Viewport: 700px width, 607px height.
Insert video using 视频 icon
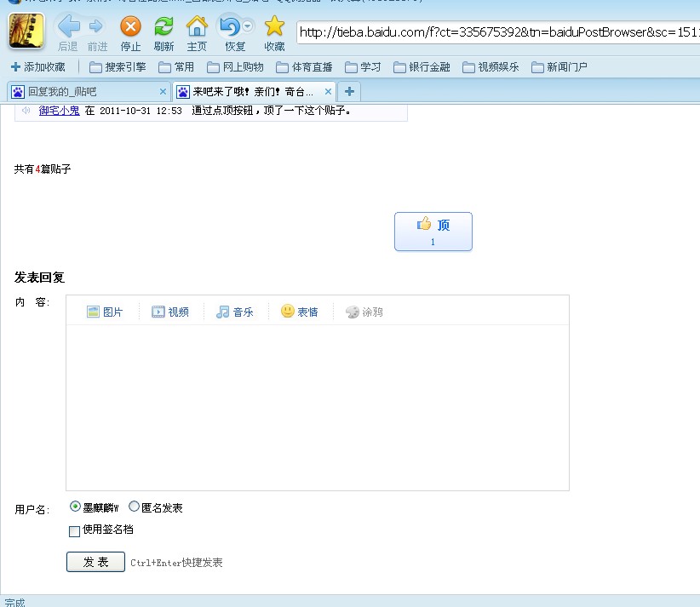(x=169, y=312)
